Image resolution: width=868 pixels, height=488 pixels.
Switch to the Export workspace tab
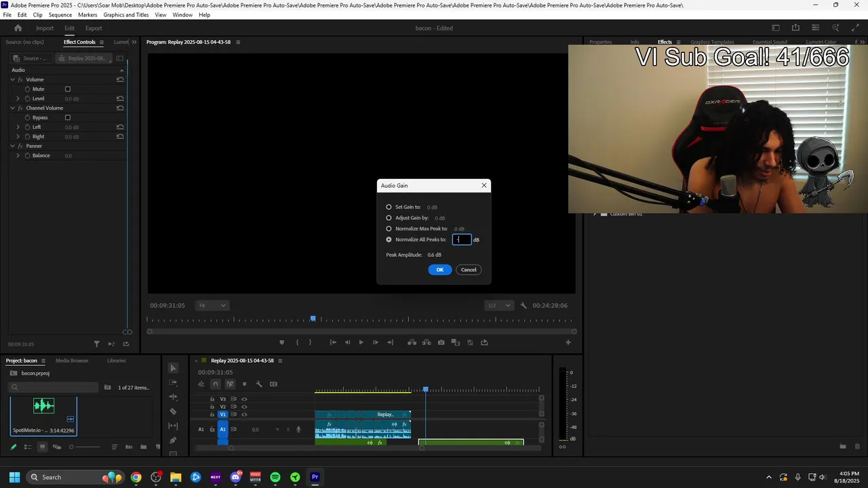(x=94, y=28)
